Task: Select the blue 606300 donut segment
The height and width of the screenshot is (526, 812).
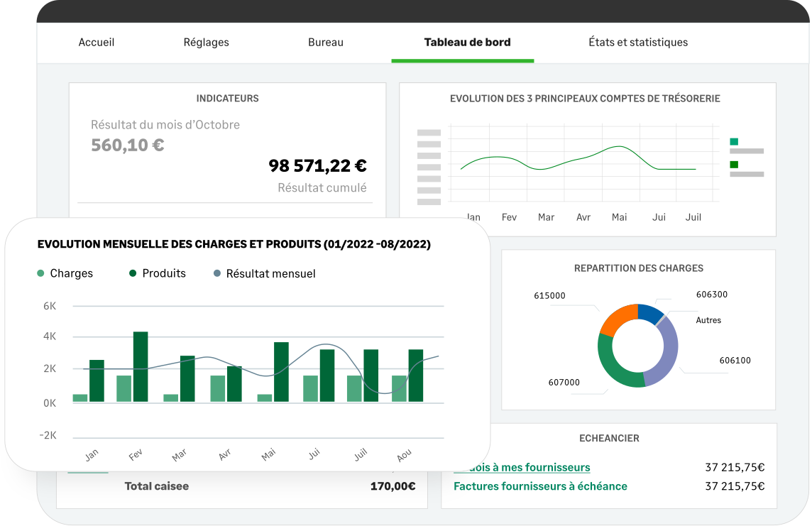Action: 650,312
